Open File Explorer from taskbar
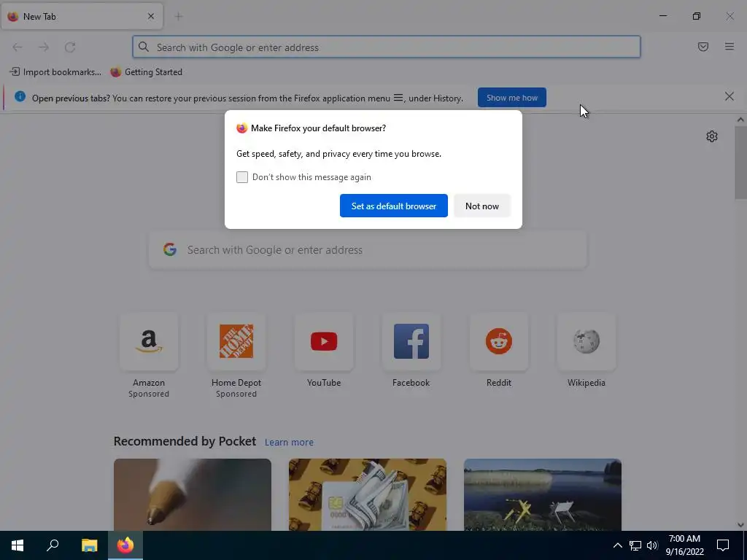The width and height of the screenshot is (747, 560). click(89, 545)
